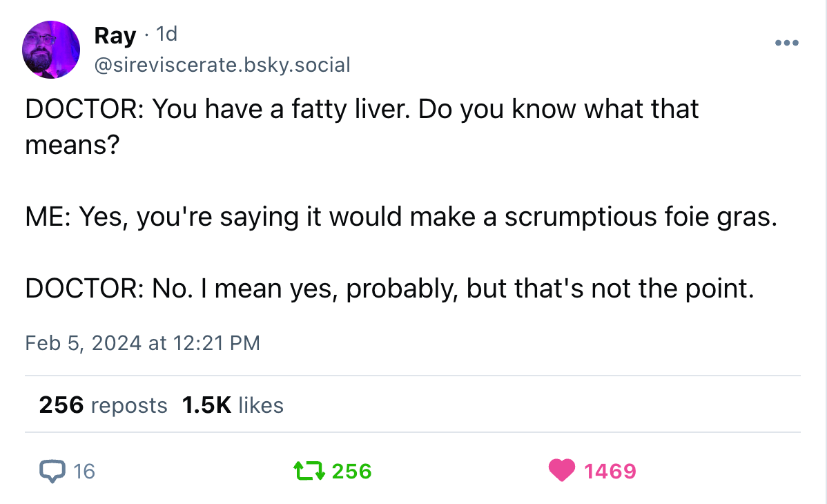
Task: Click the reply speech bubble icon
Action: pos(50,471)
